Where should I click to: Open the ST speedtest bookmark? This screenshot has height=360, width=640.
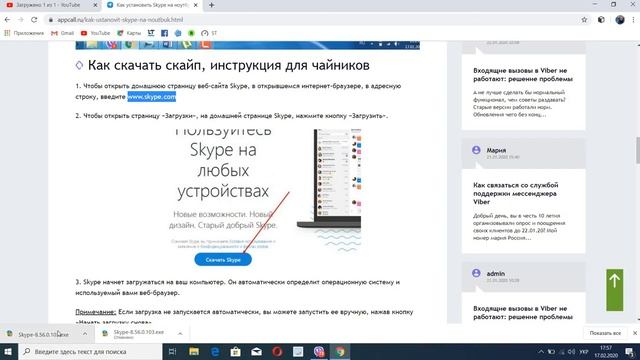coord(209,33)
